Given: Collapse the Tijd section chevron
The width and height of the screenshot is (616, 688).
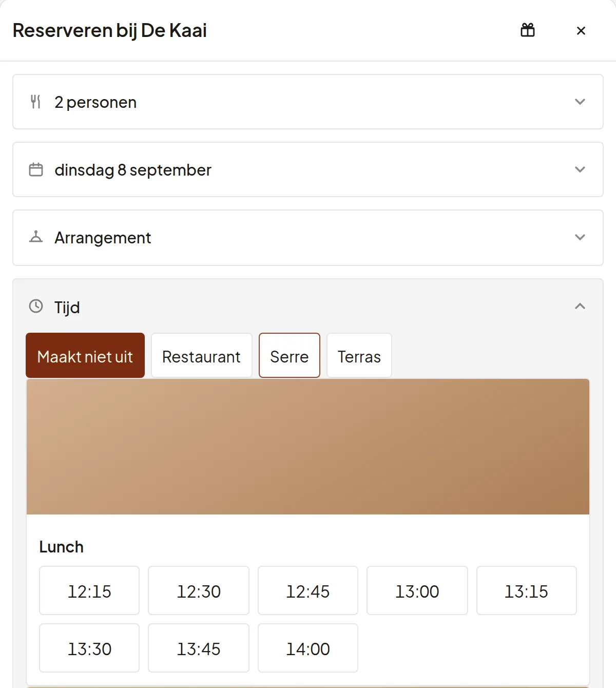Looking at the screenshot, I should coord(580,307).
